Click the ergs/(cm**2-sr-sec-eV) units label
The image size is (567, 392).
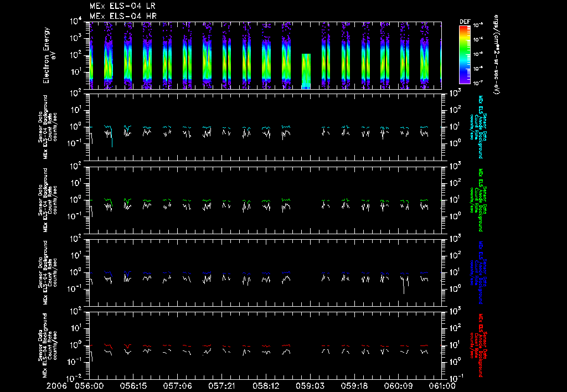point(496,54)
